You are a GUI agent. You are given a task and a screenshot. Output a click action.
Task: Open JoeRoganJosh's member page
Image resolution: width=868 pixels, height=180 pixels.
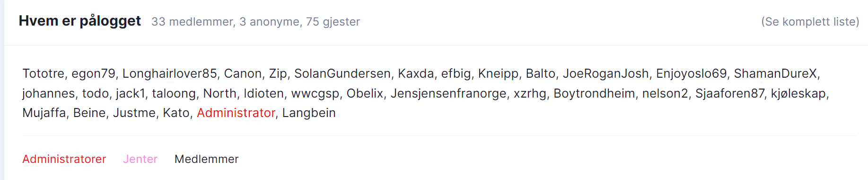coord(605,73)
